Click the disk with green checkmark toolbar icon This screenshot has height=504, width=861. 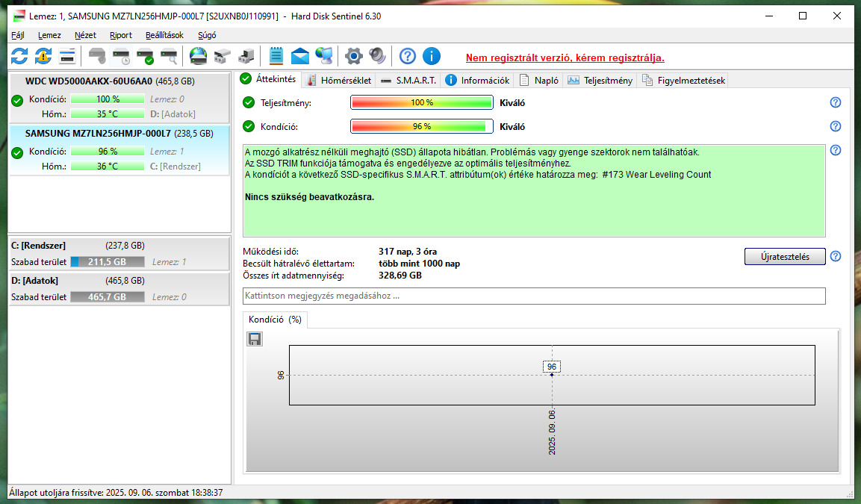[145, 56]
